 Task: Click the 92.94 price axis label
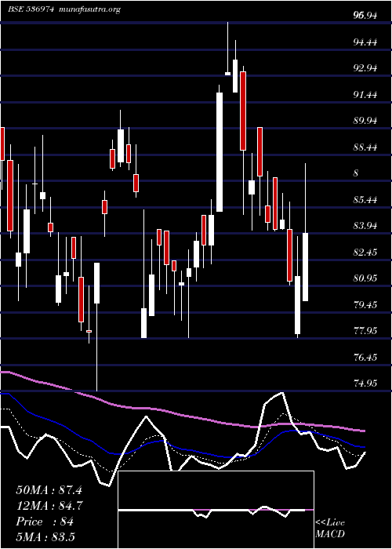point(365,68)
